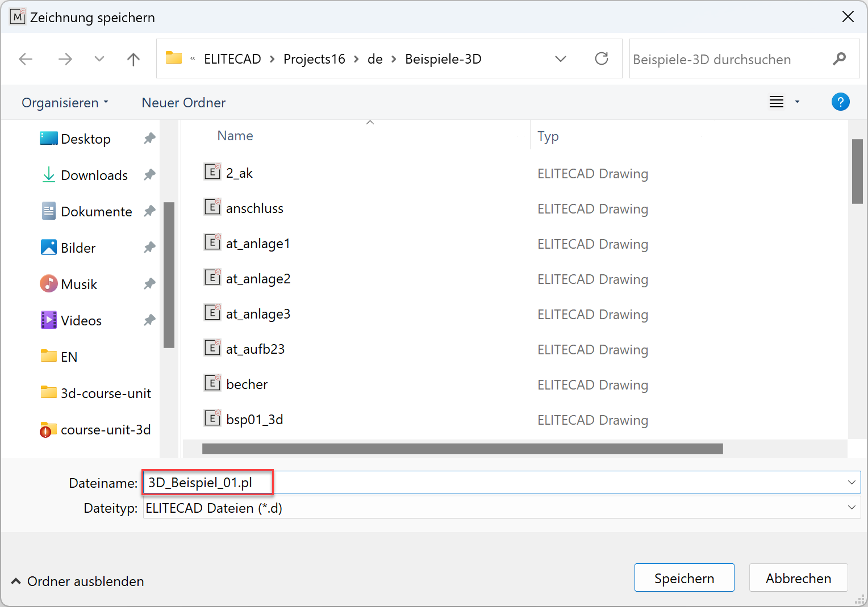Create a folder with Neuer Ordner
Image resolution: width=868 pixels, height=607 pixels.
tap(183, 103)
